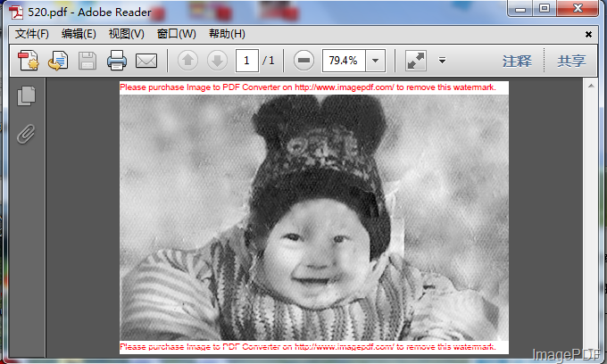Screen dimensions: 607x364
Task: Click the Save floppy disk icon
Action: tap(87, 61)
